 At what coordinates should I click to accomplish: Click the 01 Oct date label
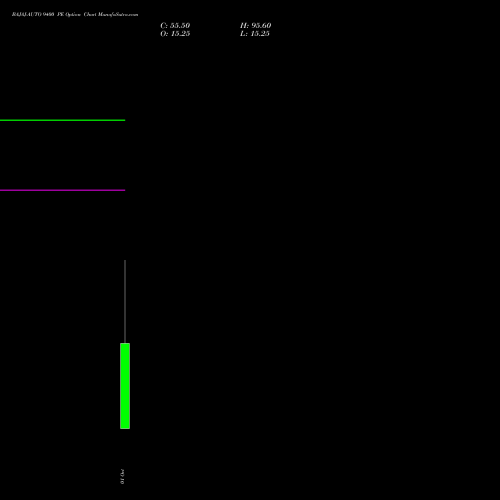coord(122,476)
